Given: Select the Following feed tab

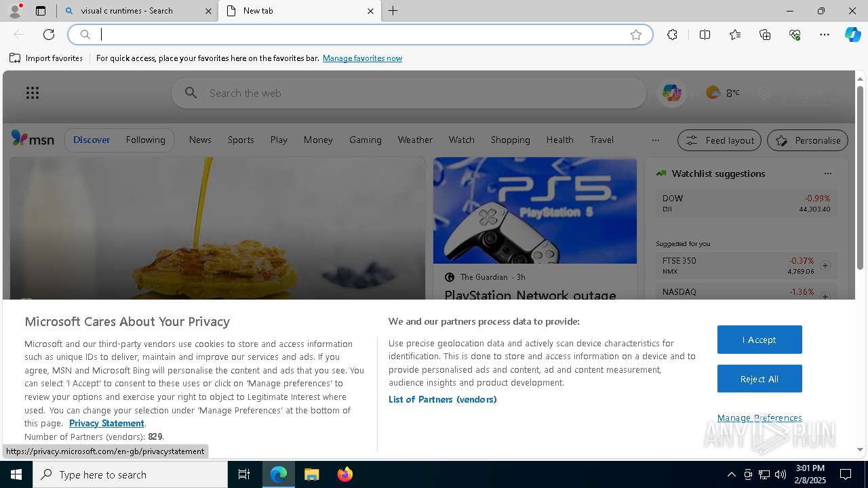Looking at the screenshot, I should click(x=145, y=140).
